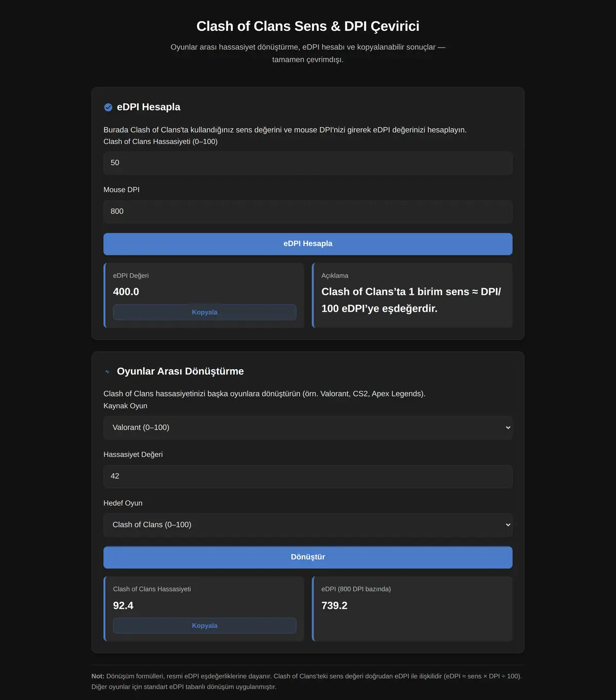Image resolution: width=616 pixels, height=700 pixels.
Task: Click the Clash of Clans Hassasiyeti result card label
Action: (x=152, y=589)
